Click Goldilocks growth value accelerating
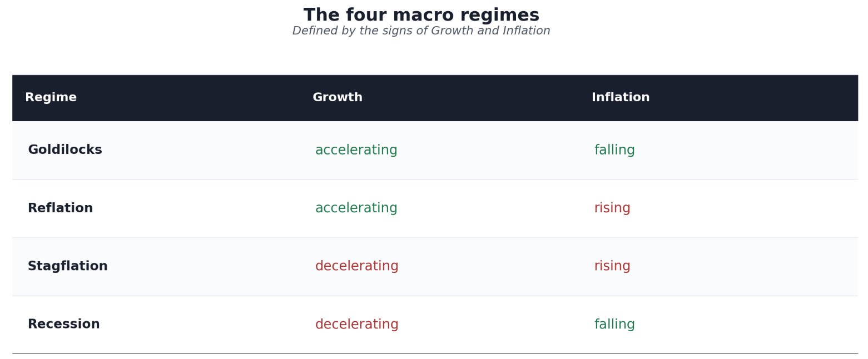Screen dimensions: 868x359 (x=356, y=151)
